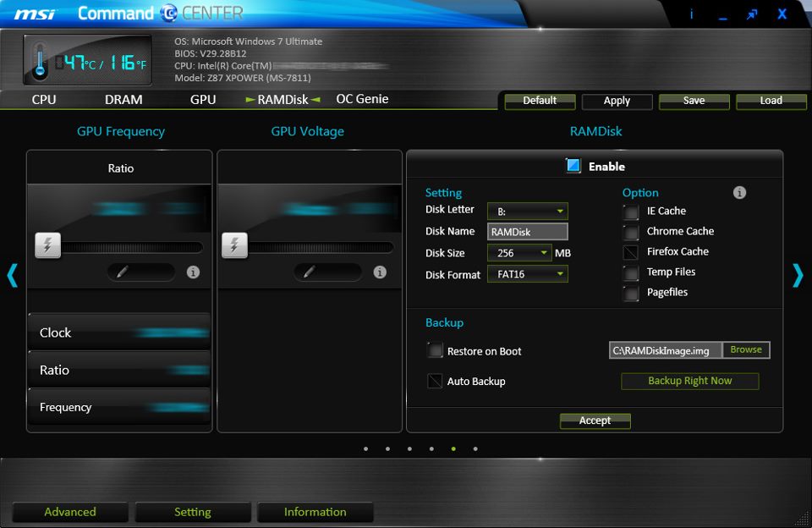This screenshot has height=528, width=812.
Task: Click the pencil edit field under GPU Frequency
Action: (141, 272)
